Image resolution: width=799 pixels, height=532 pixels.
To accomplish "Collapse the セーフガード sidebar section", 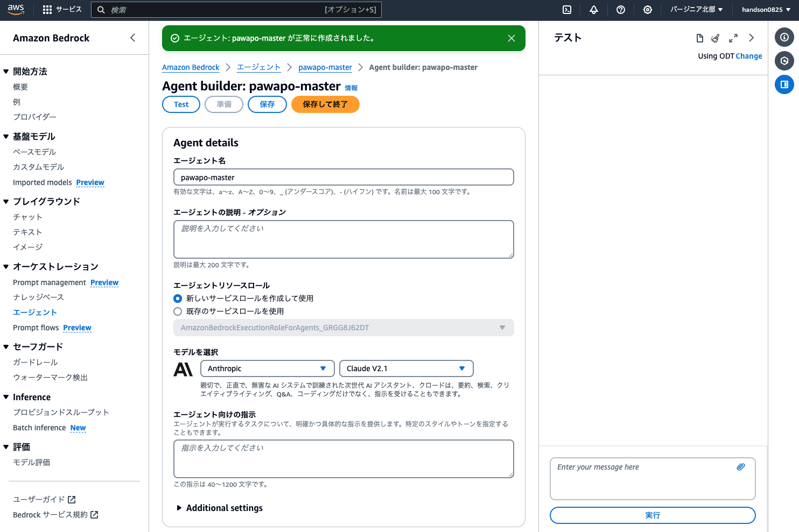I will 6,347.
